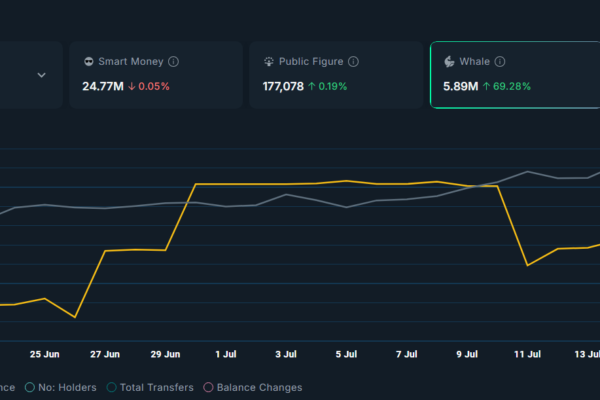Click the yellow line drop at 11 Jul
The image size is (600, 400).
point(527,265)
